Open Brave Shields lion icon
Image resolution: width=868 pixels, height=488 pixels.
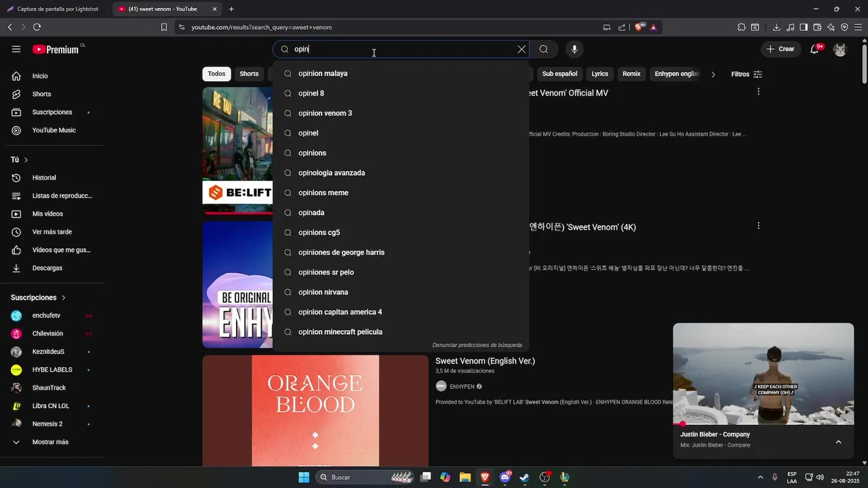[x=639, y=27]
